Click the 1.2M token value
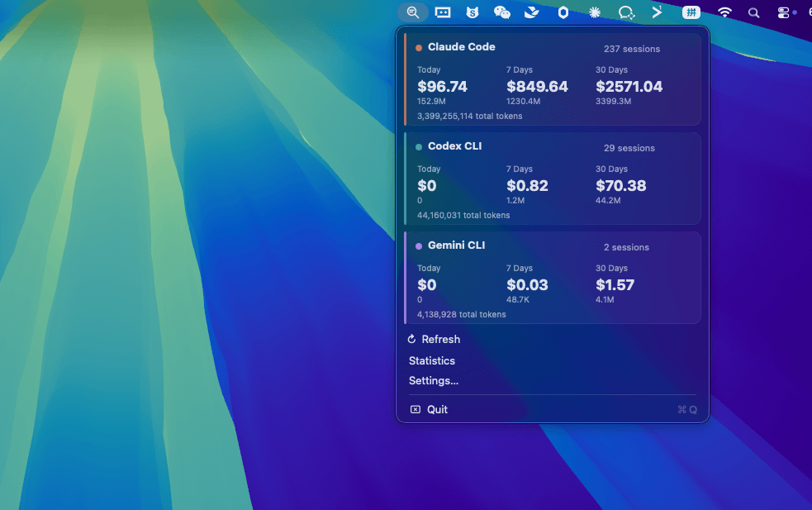 (x=515, y=201)
